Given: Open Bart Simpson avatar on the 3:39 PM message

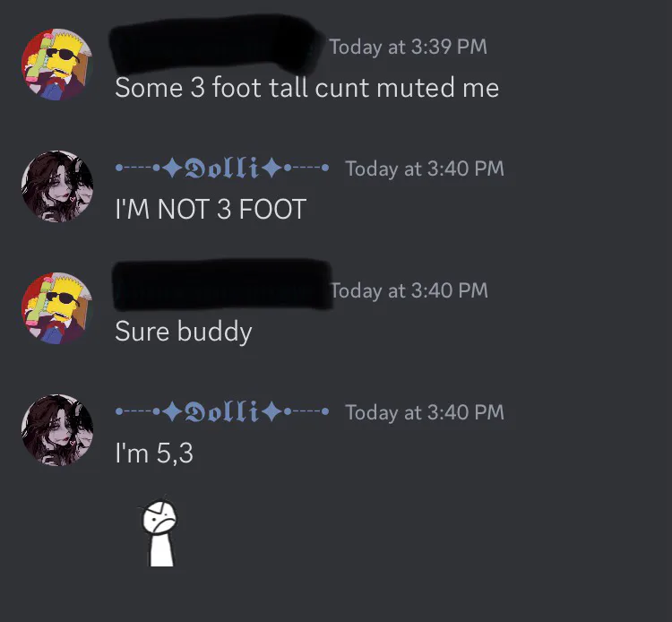Looking at the screenshot, I should [57, 65].
